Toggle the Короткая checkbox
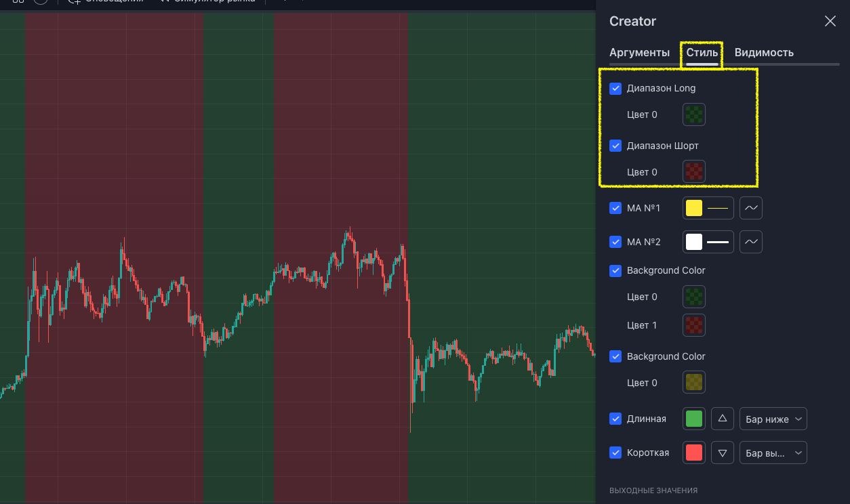The image size is (850, 504). click(615, 453)
